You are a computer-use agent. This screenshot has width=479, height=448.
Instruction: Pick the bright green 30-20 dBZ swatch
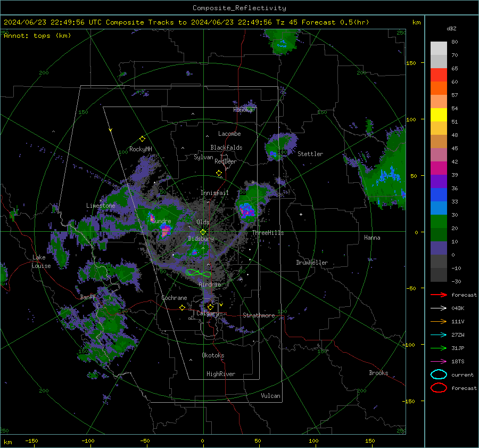point(439,222)
